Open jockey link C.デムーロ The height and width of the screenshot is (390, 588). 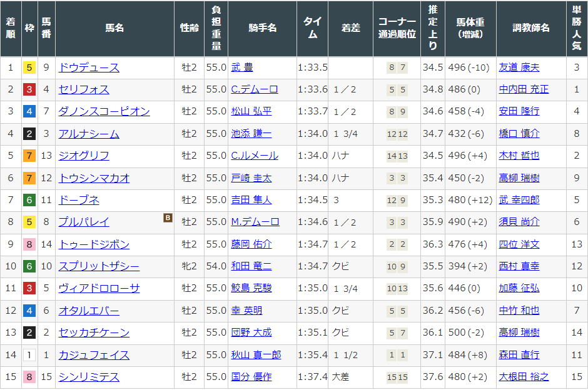(255, 89)
